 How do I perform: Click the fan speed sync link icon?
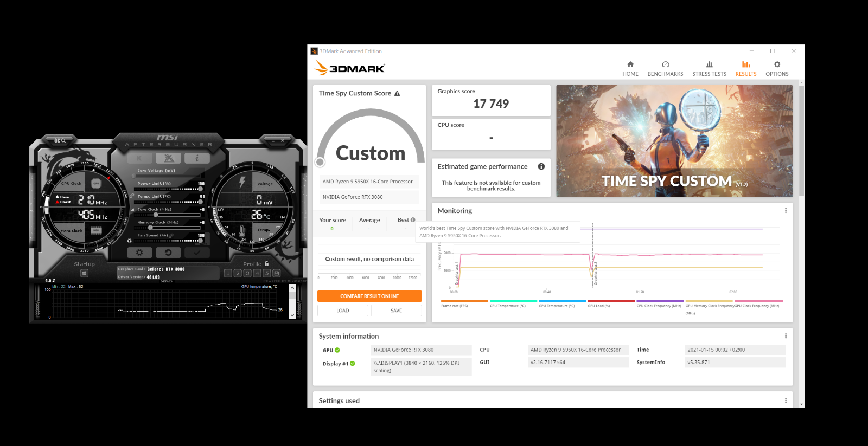(x=172, y=235)
